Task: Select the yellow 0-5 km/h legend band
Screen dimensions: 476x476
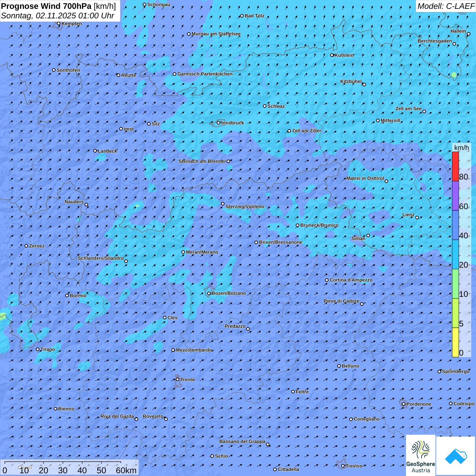Action: coord(455,342)
